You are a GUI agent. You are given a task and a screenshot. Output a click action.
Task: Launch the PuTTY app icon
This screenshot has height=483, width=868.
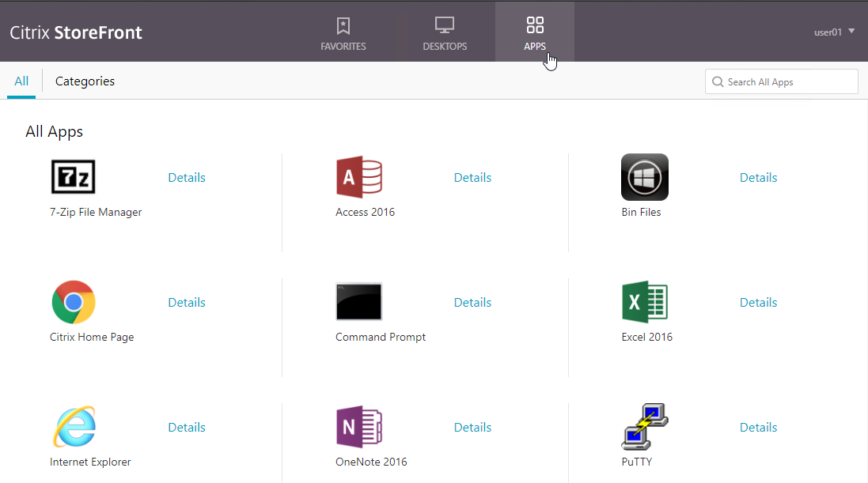[645, 426]
